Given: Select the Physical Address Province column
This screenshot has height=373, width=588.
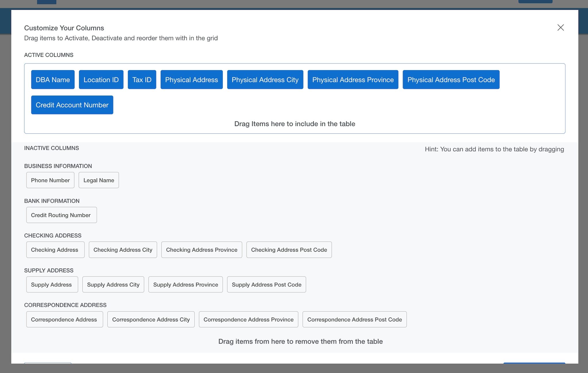Looking at the screenshot, I should click(353, 79).
